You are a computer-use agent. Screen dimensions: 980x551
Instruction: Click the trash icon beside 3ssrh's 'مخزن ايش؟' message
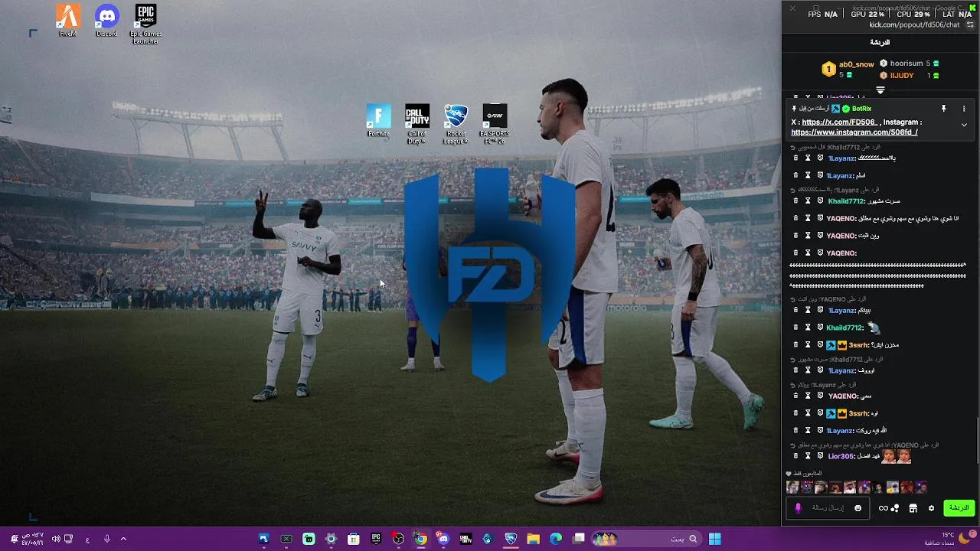(x=795, y=345)
